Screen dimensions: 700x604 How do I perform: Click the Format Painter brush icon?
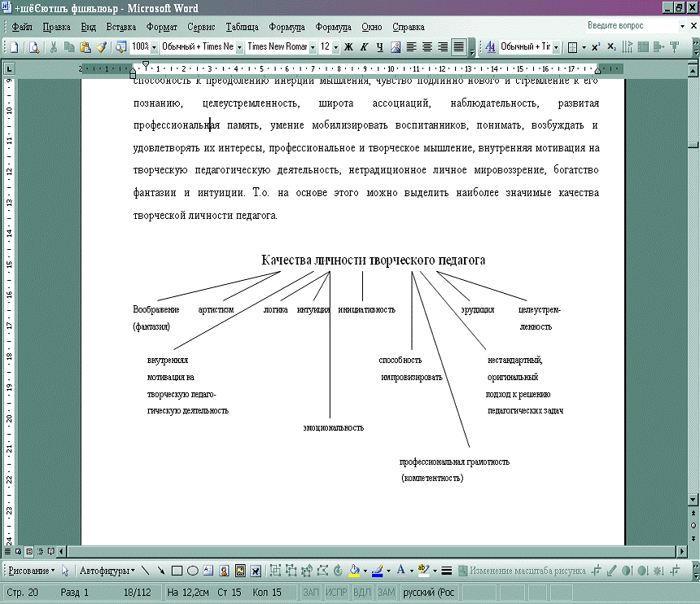[101, 47]
